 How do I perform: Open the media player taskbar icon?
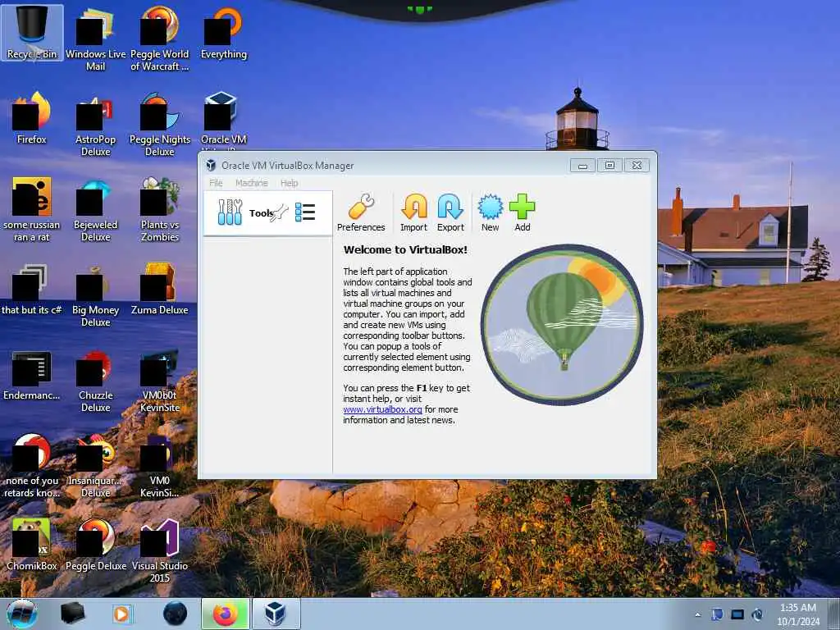coord(121,614)
